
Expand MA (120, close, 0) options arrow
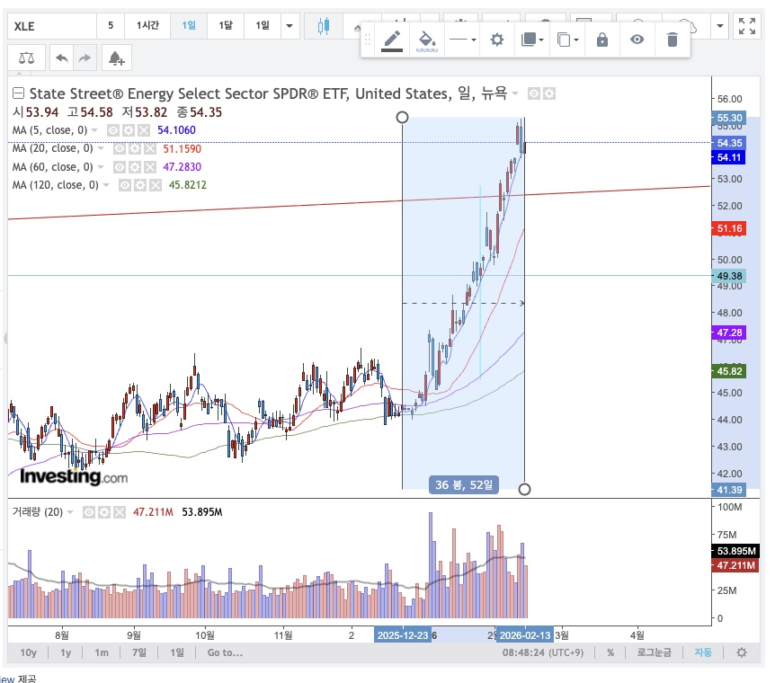[106, 185]
